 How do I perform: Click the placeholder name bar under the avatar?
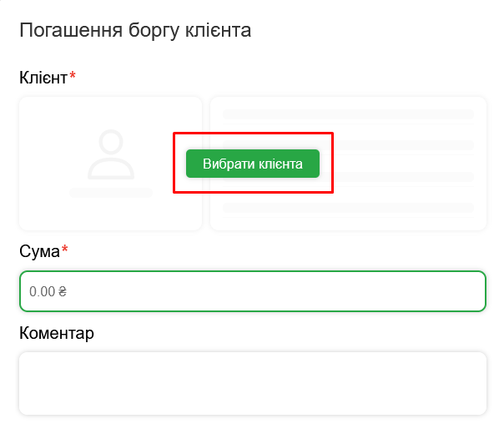pos(111,193)
